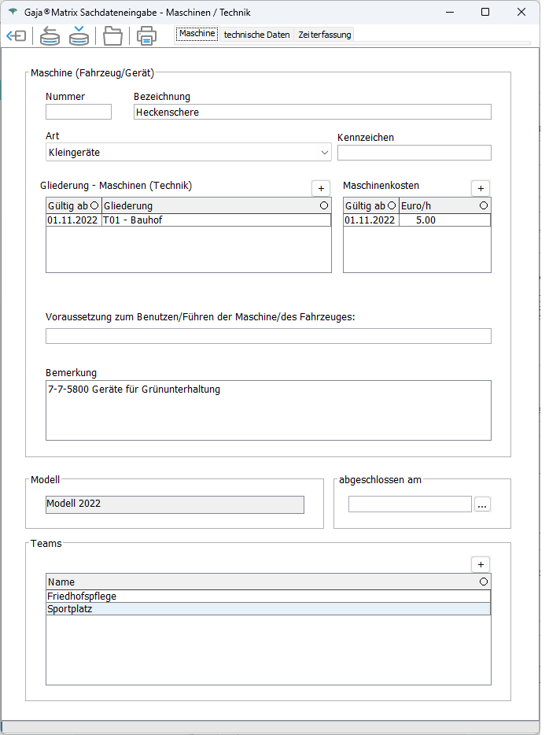Open the Zeiterfassung tab
The width and height of the screenshot is (560, 735).
coord(325,35)
